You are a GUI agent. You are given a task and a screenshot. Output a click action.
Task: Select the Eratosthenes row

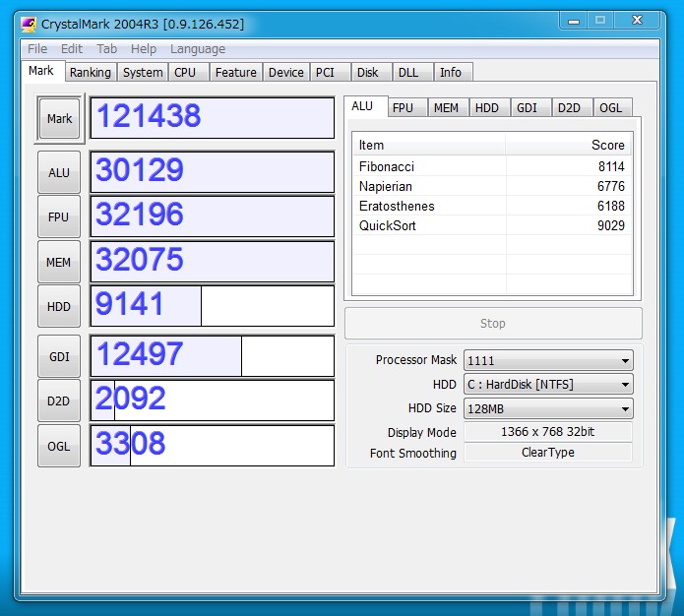pos(492,206)
